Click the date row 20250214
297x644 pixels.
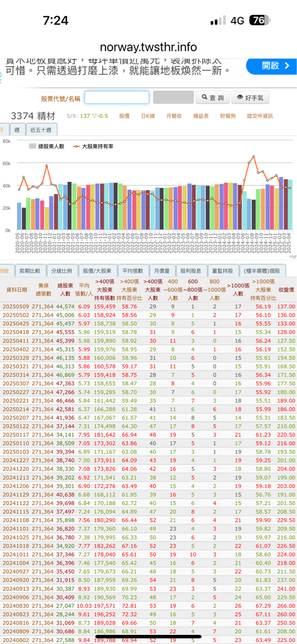(16, 409)
